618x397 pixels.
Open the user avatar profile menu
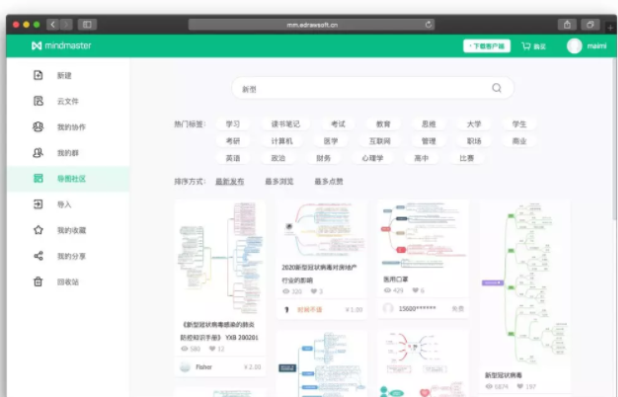[x=574, y=46]
